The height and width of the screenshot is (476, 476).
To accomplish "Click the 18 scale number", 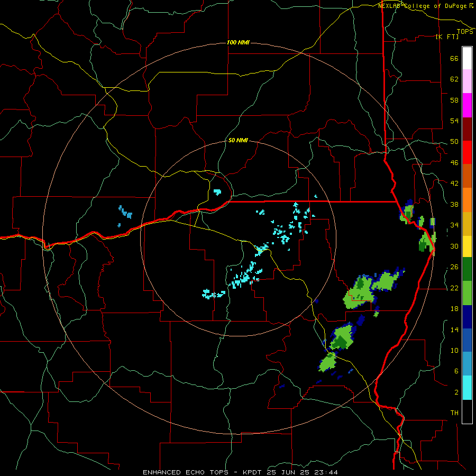I will pos(454,309).
